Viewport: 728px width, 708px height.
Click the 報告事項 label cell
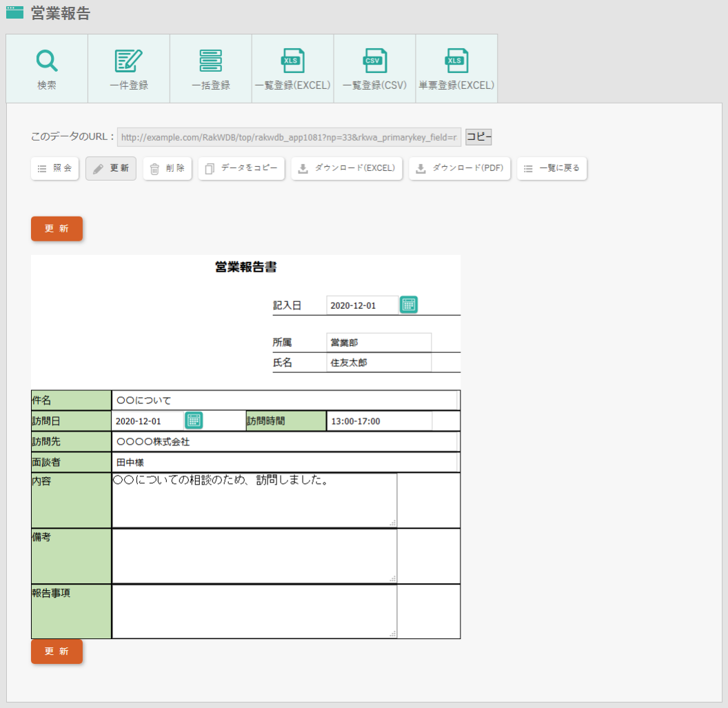pos(71,611)
